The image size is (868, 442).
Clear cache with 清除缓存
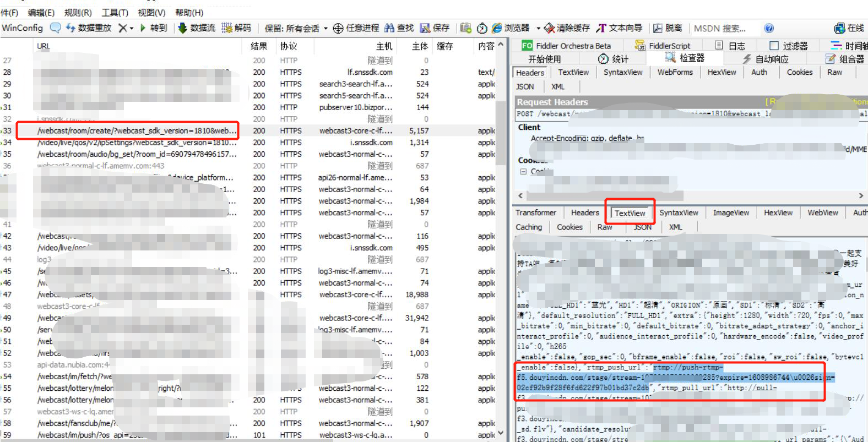click(567, 28)
